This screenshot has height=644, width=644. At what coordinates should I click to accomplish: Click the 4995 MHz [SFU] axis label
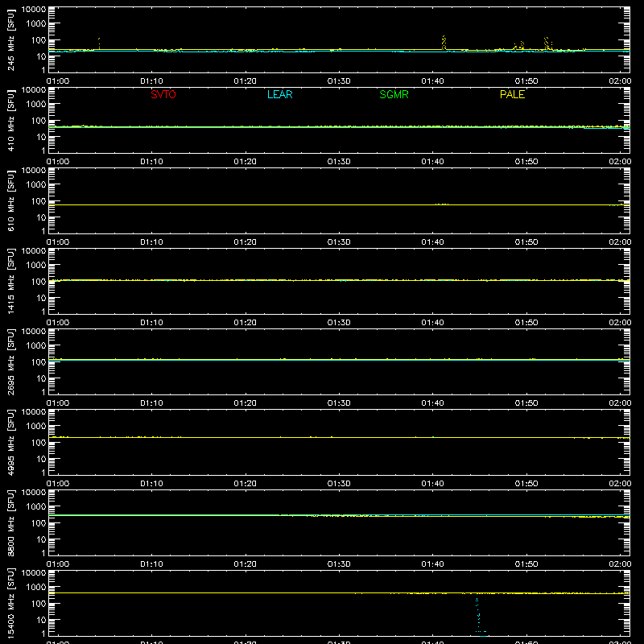[10, 442]
